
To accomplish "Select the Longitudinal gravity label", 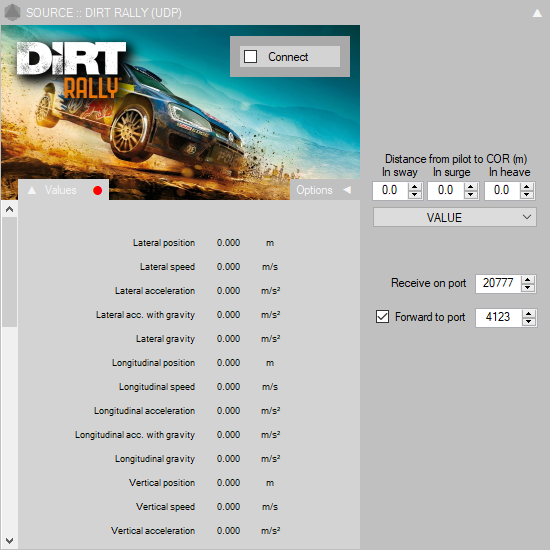I will (x=155, y=459).
